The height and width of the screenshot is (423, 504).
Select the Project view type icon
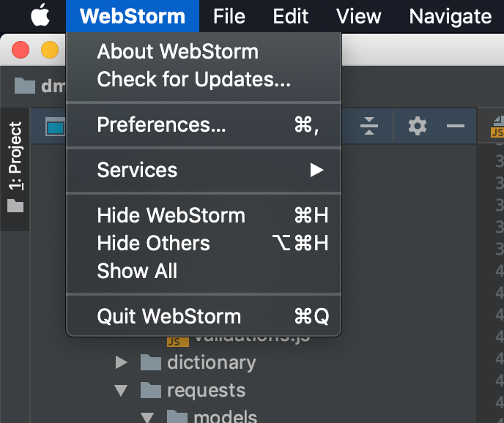click(x=55, y=127)
